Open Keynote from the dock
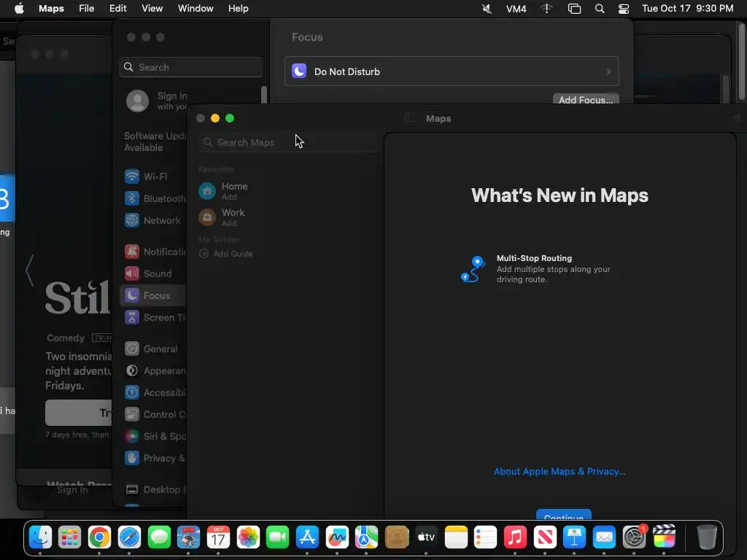 575,537
